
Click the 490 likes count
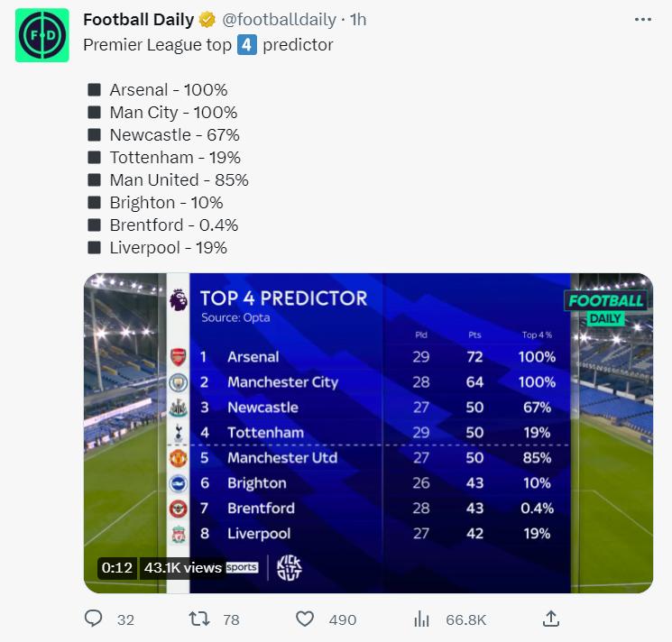coord(343,619)
